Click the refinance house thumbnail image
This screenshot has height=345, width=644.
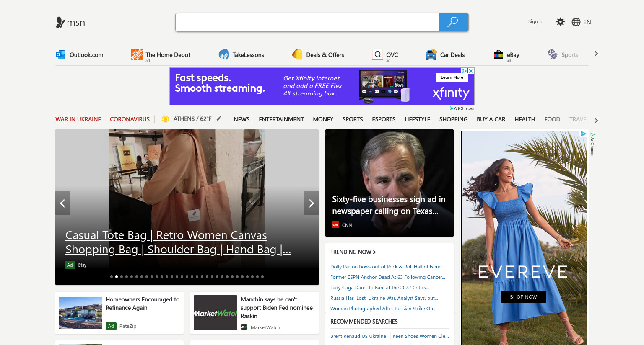click(x=80, y=313)
